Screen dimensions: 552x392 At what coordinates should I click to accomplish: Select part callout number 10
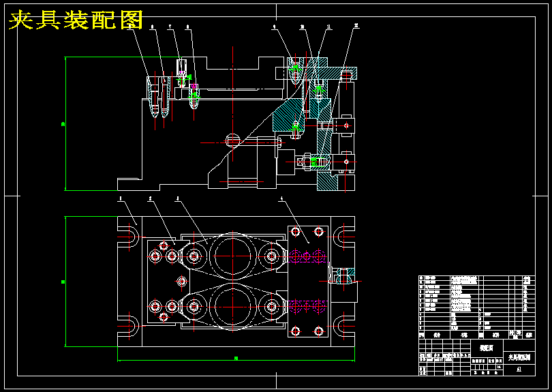[x=303, y=27]
